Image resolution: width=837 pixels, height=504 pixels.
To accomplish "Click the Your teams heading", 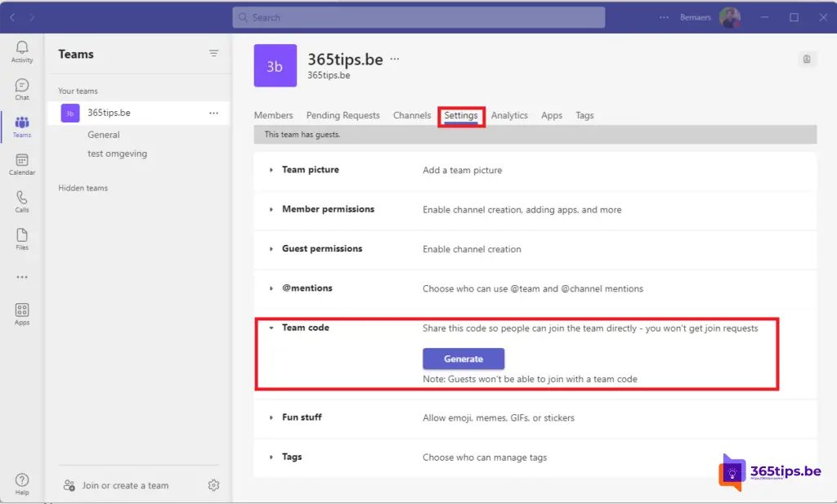I will (78, 91).
